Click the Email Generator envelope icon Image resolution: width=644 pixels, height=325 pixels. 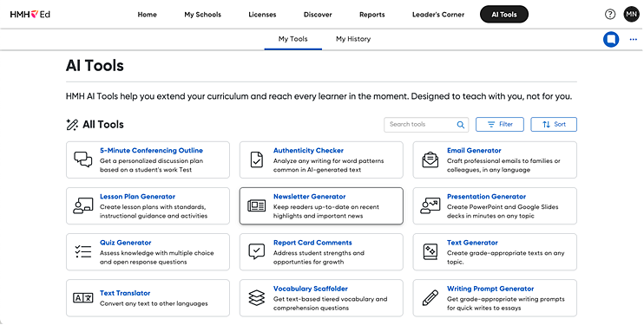pos(430,159)
